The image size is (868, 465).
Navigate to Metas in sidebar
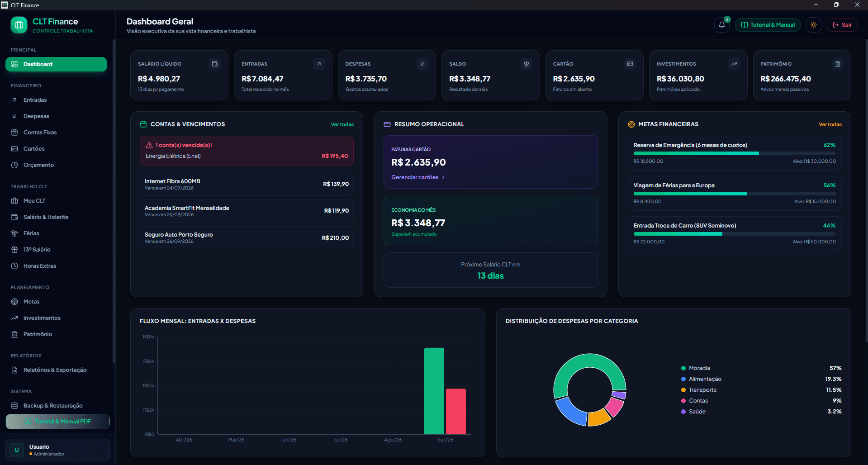(x=56, y=302)
